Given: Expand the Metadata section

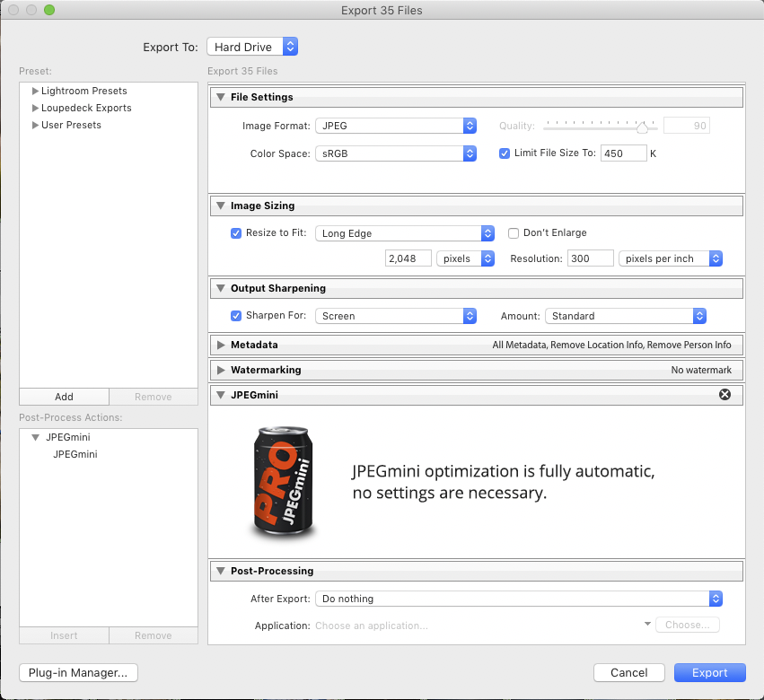Looking at the screenshot, I should pos(221,345).
